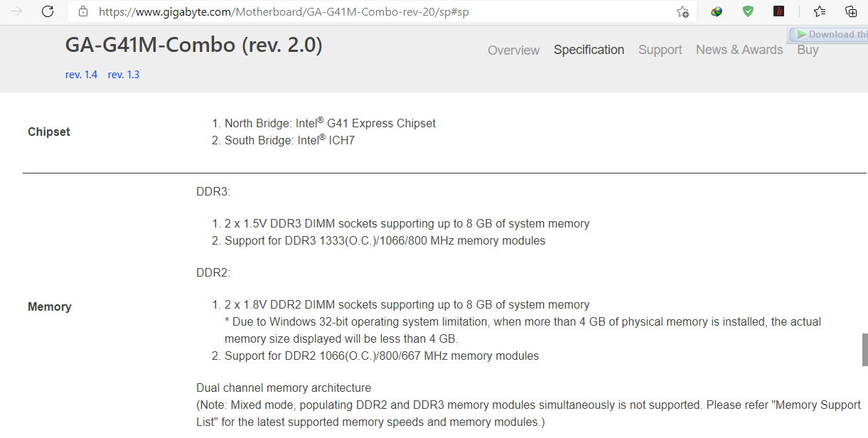Open the red 'h' extension icon
Image resolution: width=868 pixels, height=438 pixels.
[x=779, y=11]
